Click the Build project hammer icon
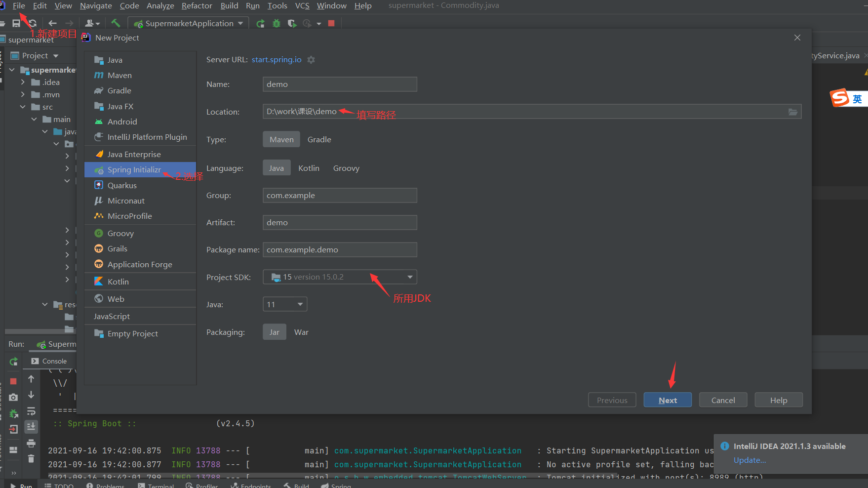 point(116,23)
